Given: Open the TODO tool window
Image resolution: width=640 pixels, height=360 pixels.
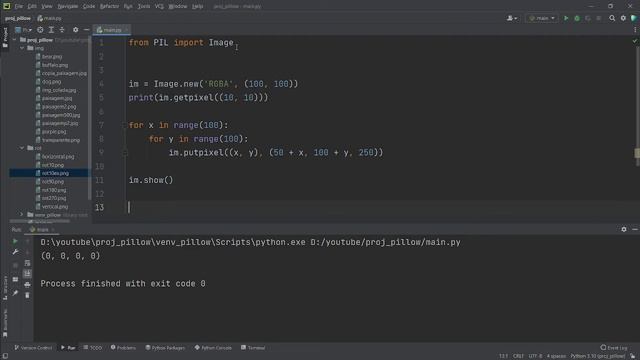Looking at the screenshot, I should coord(93,348).
